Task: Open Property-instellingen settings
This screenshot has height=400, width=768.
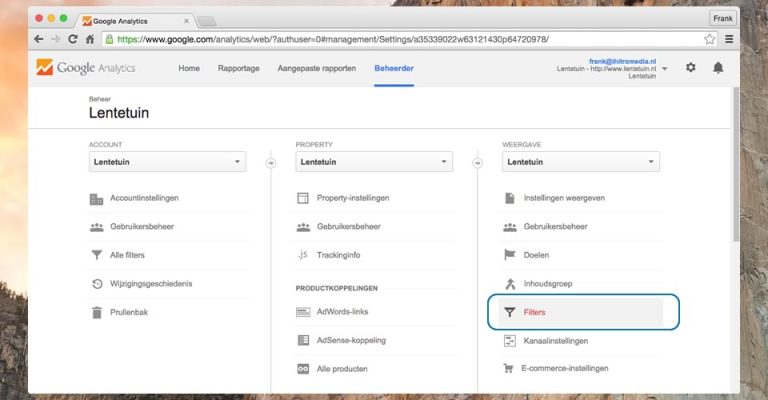Action: (352, 198)
